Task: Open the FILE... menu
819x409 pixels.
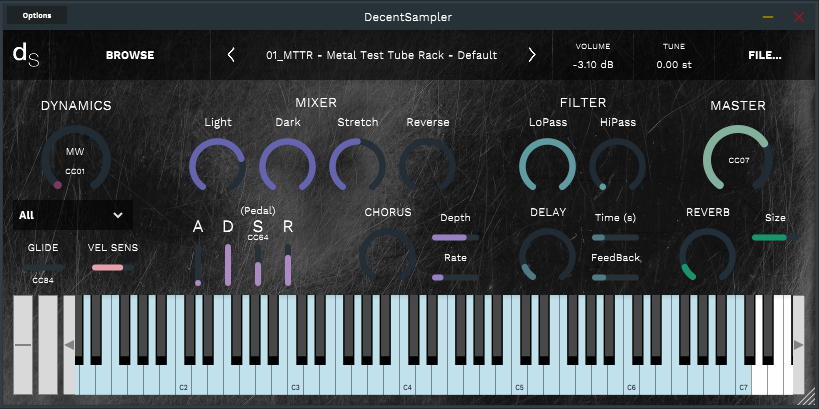Action: point(765,55)
